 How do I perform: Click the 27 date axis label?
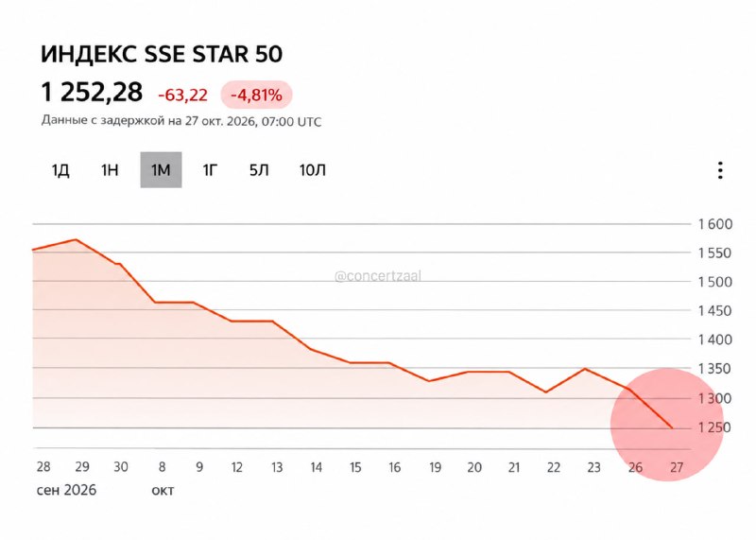click(677, 467)
